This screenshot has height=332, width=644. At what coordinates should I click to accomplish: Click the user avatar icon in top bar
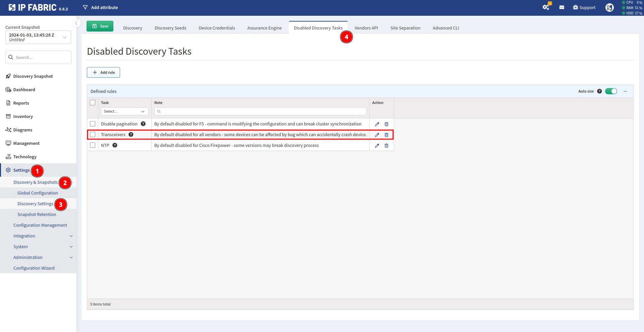point(609,7)
